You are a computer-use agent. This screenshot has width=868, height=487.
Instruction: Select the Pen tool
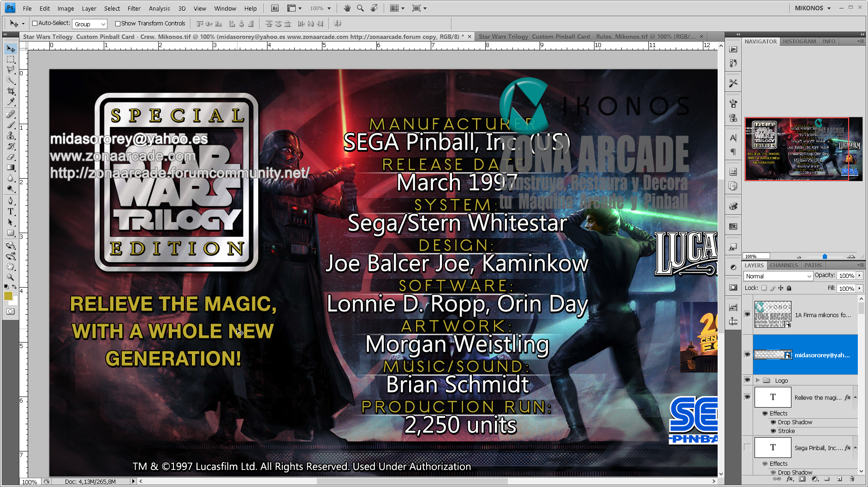coord(11,201)
